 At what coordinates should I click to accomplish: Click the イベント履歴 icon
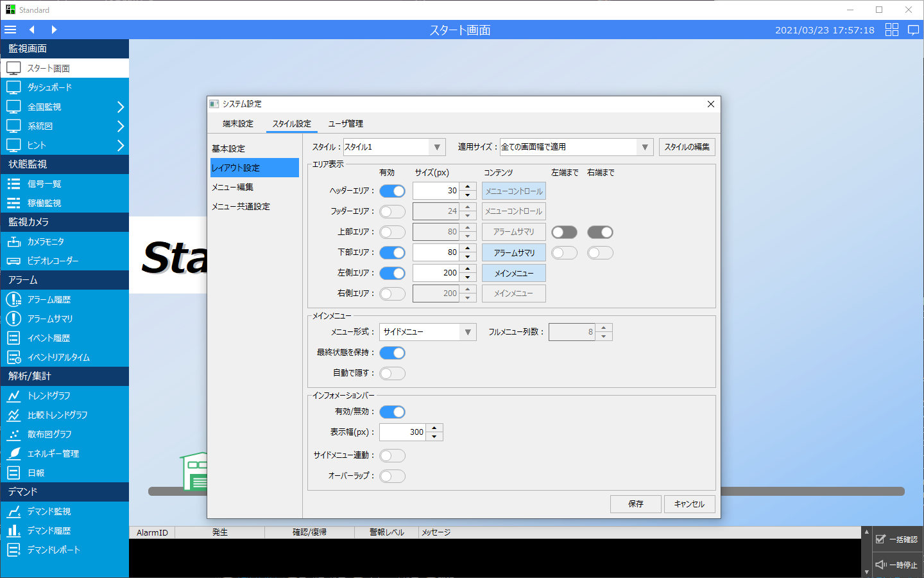(13, 338)
